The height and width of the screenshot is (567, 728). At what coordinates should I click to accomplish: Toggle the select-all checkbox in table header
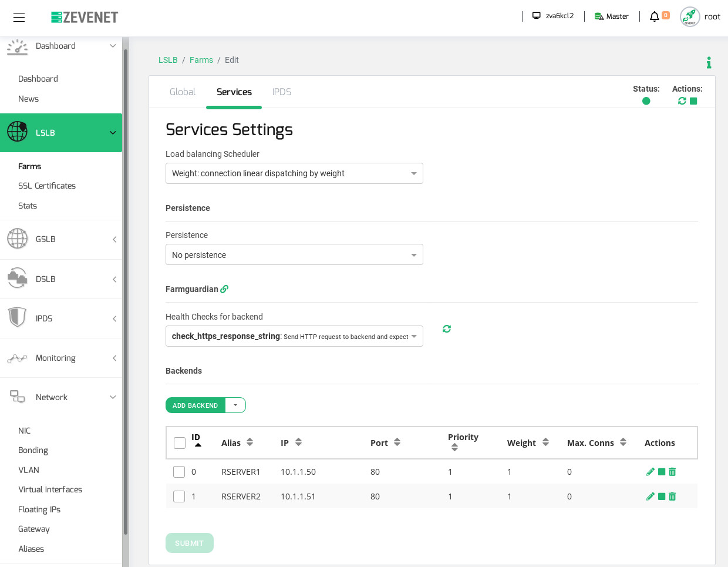(x=180, y=443)
